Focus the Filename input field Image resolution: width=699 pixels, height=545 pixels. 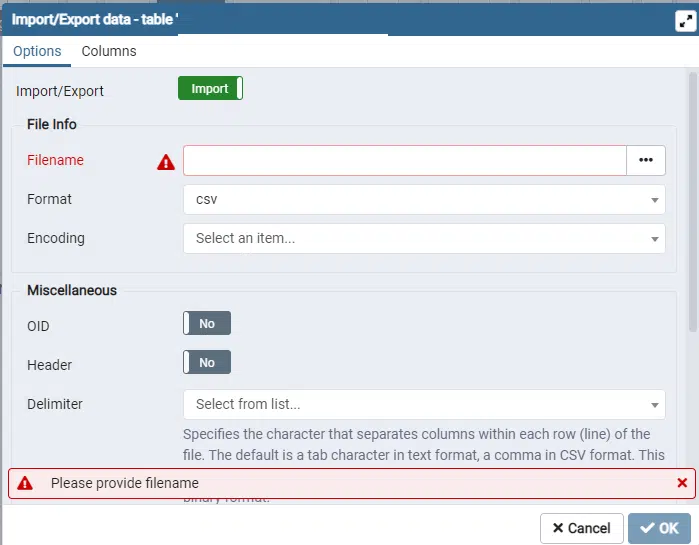(x=404, y=160)
